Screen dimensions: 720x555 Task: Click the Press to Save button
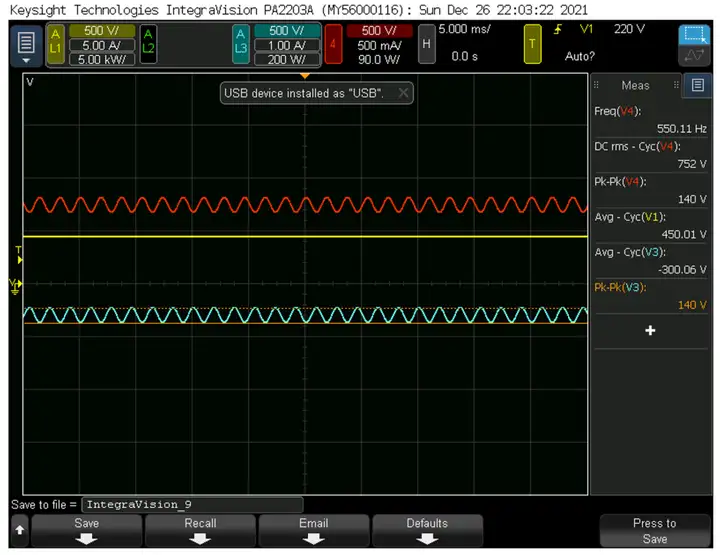655,530
